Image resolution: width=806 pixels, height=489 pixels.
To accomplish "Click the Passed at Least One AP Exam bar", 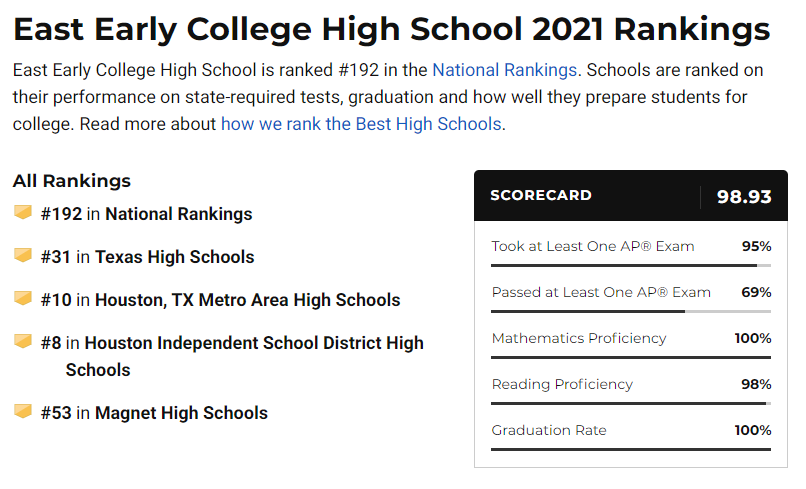I will [631, 311].
